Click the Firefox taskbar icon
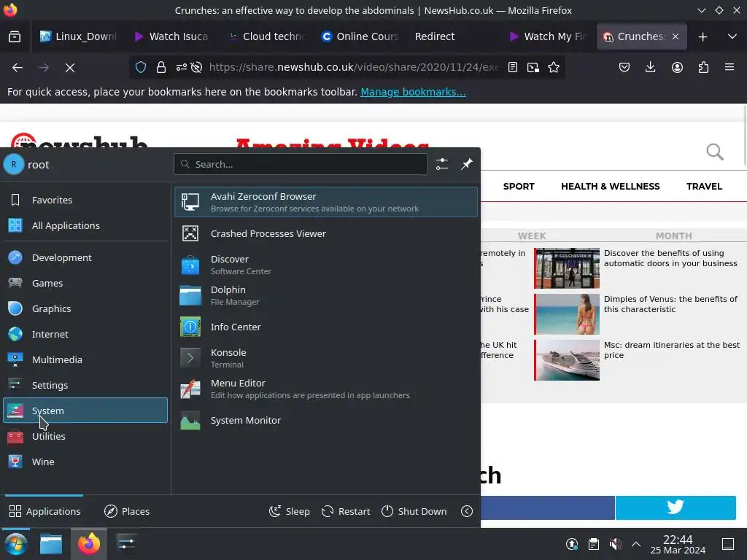 pos(88,544)
